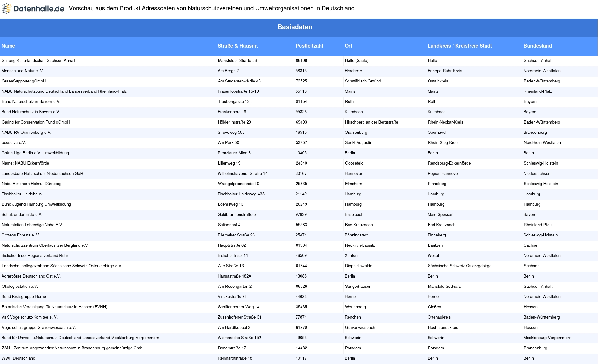The width and height of the screenshot is (598, 364).
Task: Click district Mansfeld-Südharz
Action: [x=444, y=287]
